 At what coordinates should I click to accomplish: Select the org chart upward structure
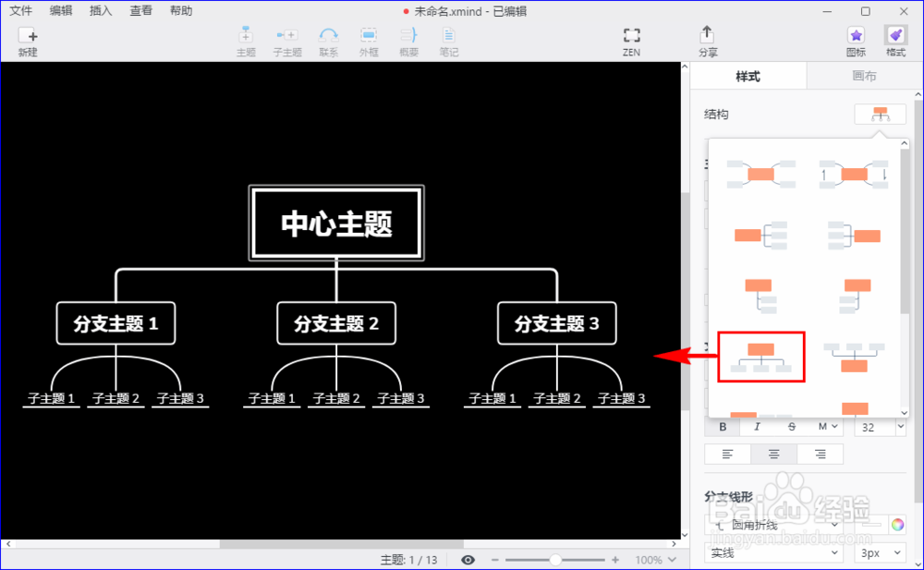pyautogui.click(x=854, y=358)
